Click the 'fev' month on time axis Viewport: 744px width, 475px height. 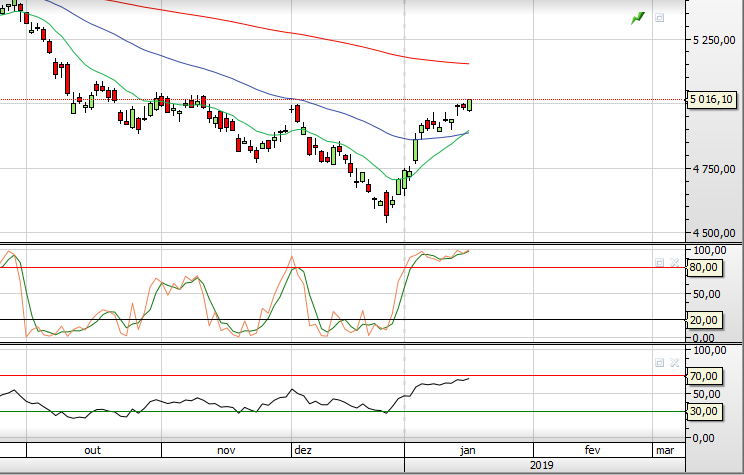click(592, 450)
